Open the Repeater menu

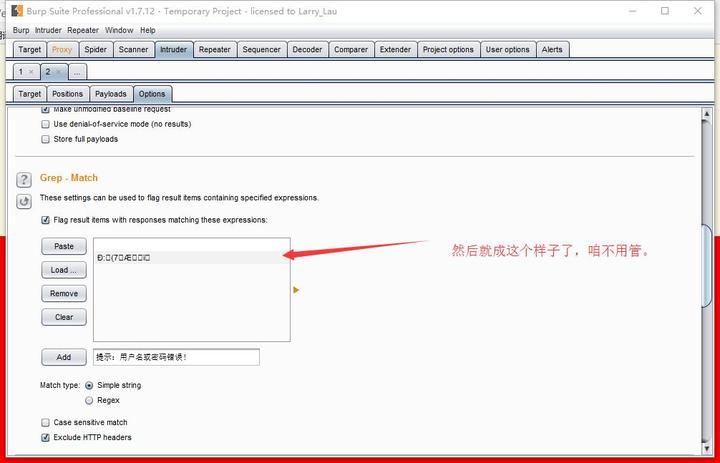tap(83, 30)
